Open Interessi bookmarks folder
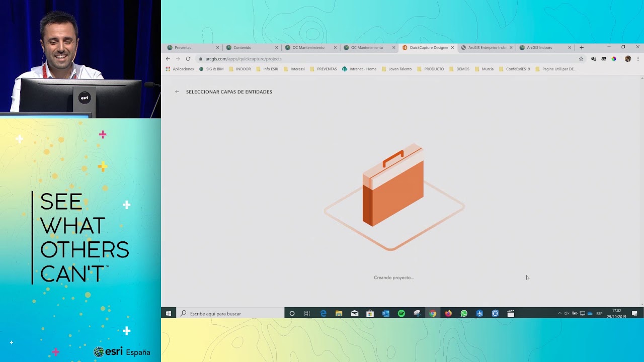The image size is (644, 362). click(x=294, y=69)
